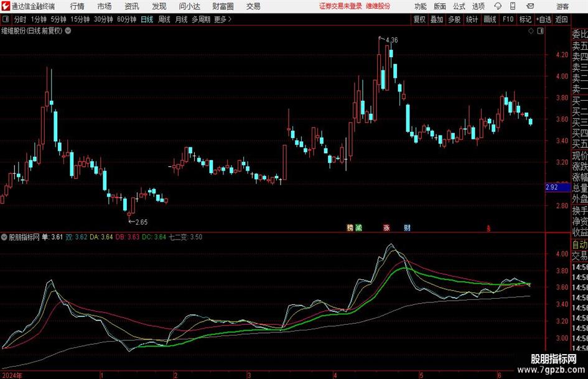588x379 pixels.
Task: Click the 叠加 overlay button
Action: [x=437, y=19]
